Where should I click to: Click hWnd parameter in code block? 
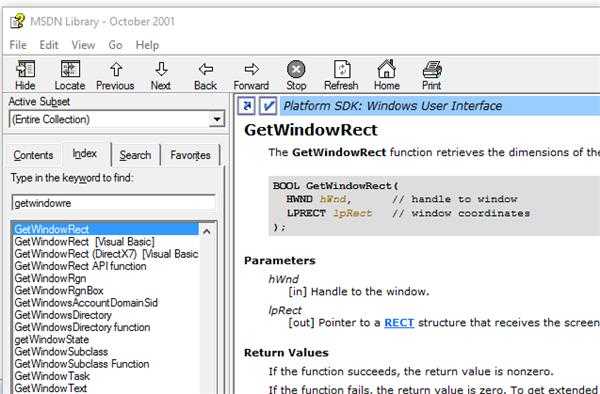click(333, 199)
